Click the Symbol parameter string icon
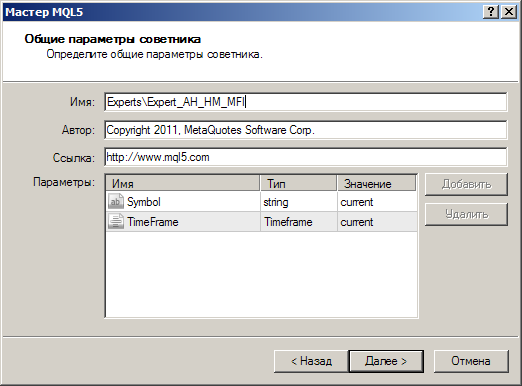 click(116, 202)
